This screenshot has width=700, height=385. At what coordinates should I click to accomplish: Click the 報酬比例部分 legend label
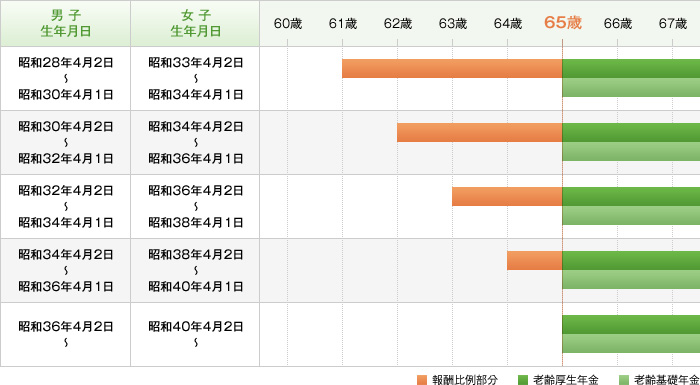[465, 380]
